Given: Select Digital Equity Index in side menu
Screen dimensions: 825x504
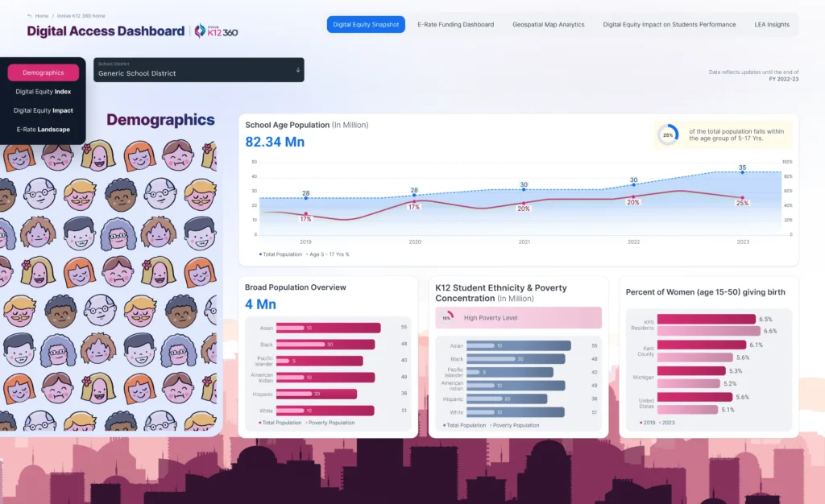Looking at the screenshot, I should [44, 92].
